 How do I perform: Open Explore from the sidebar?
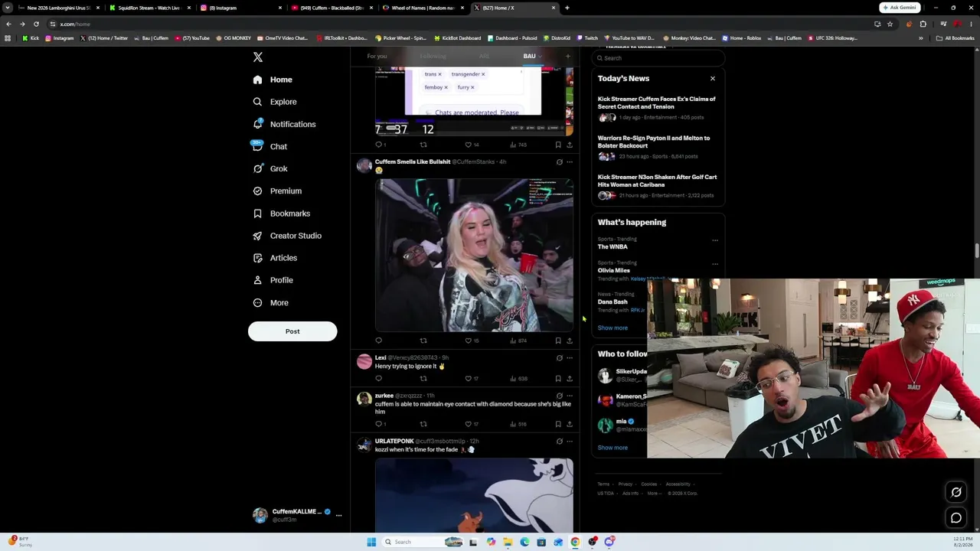275,102
